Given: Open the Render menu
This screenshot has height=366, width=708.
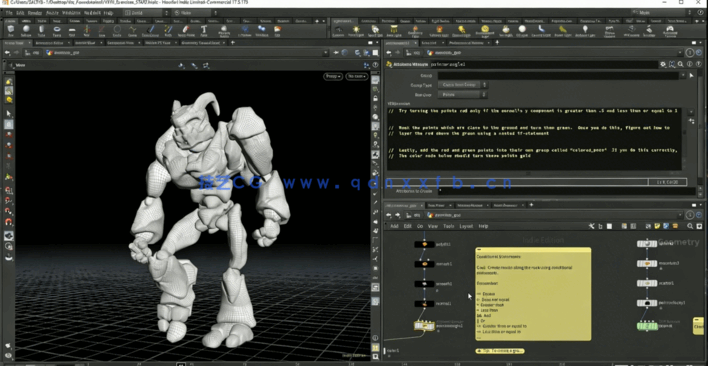Looking at the screenshot, I should click(35, 13).
